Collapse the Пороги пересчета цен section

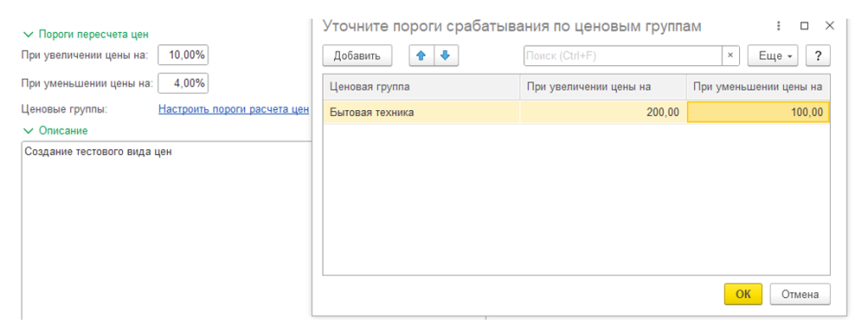(x=86, y=34)
